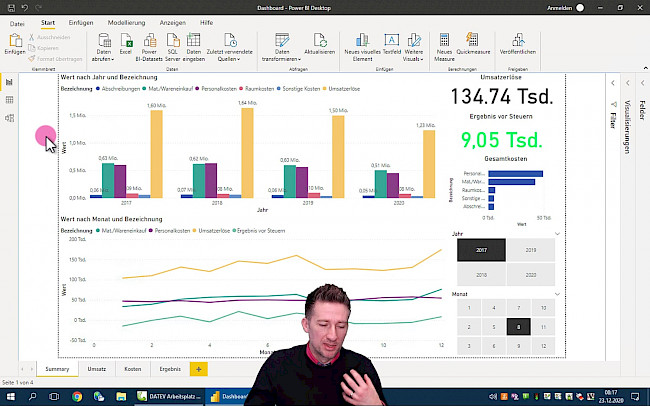Screen dimensions: 650x406
Task: Select the Personal... bar in Gesamtkosten chart
Action: pyautogui.click(x=515, y=174)
